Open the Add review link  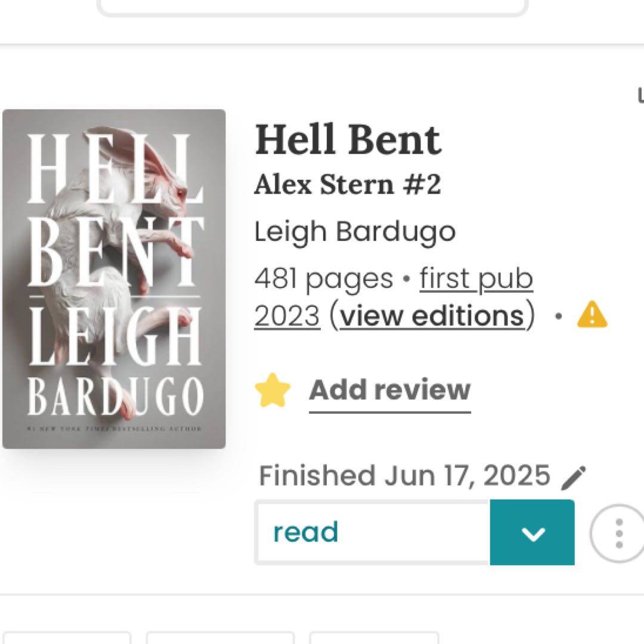coord(390,390)
